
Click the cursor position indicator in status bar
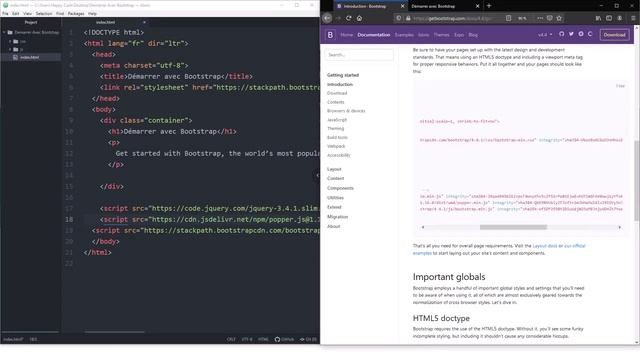(x=33, y=339)
